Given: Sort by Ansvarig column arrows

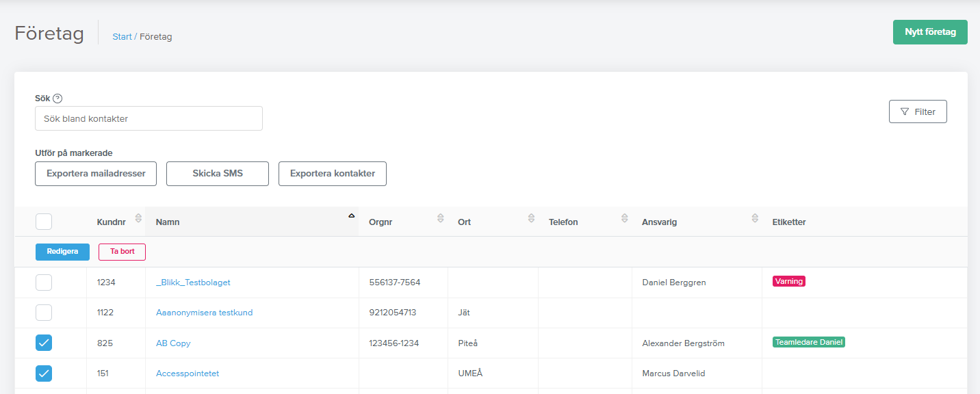Looking at the screenshot, I should 754,218.
